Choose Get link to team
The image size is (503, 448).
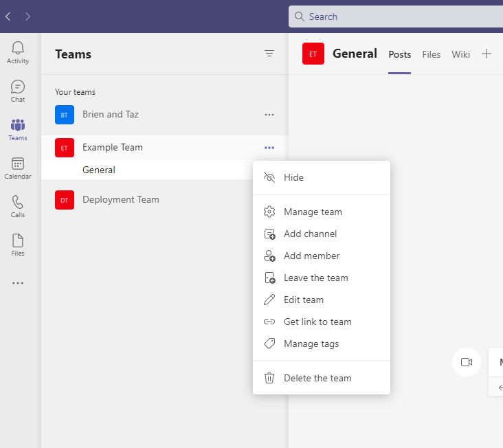coord(322,322)
